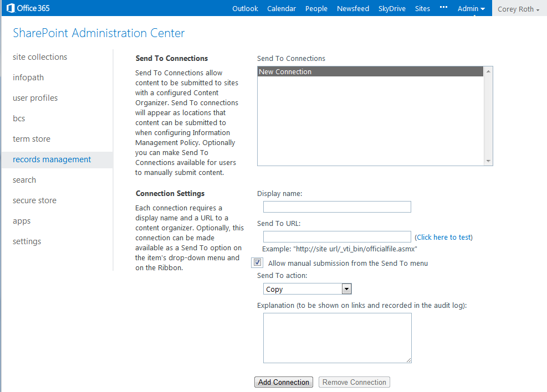Click the Explanation text area
Image resolution: width=547 pixels, height=392 pixels.
(x=338, y=338)
